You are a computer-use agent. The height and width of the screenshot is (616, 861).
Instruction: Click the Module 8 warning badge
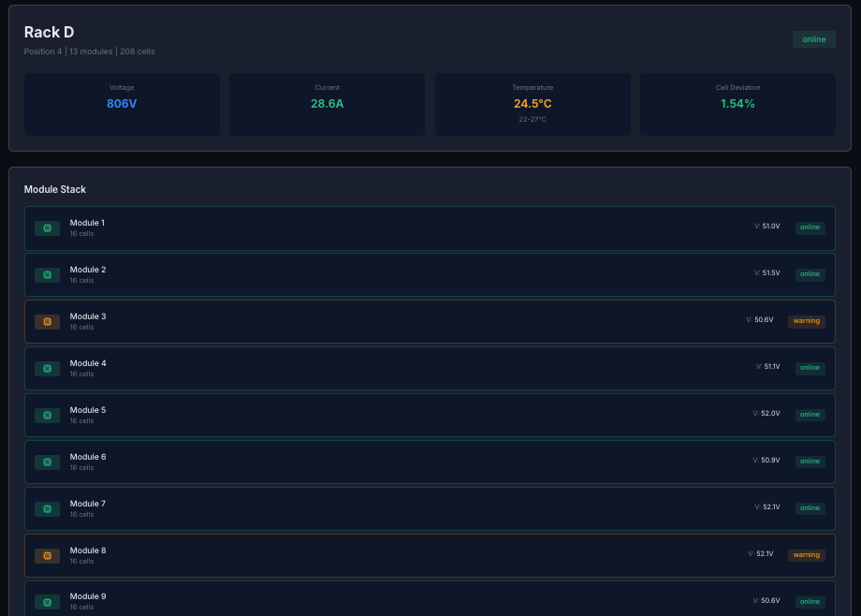point(806,555)
